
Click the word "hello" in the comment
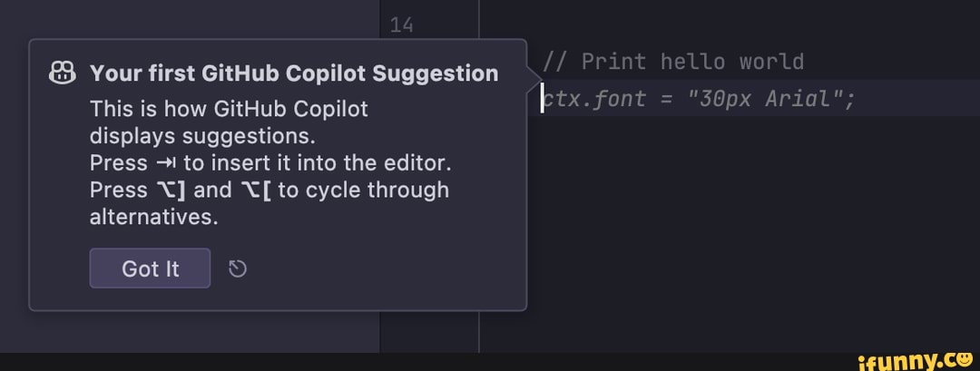pyautogui.click(x=692, y=62)
